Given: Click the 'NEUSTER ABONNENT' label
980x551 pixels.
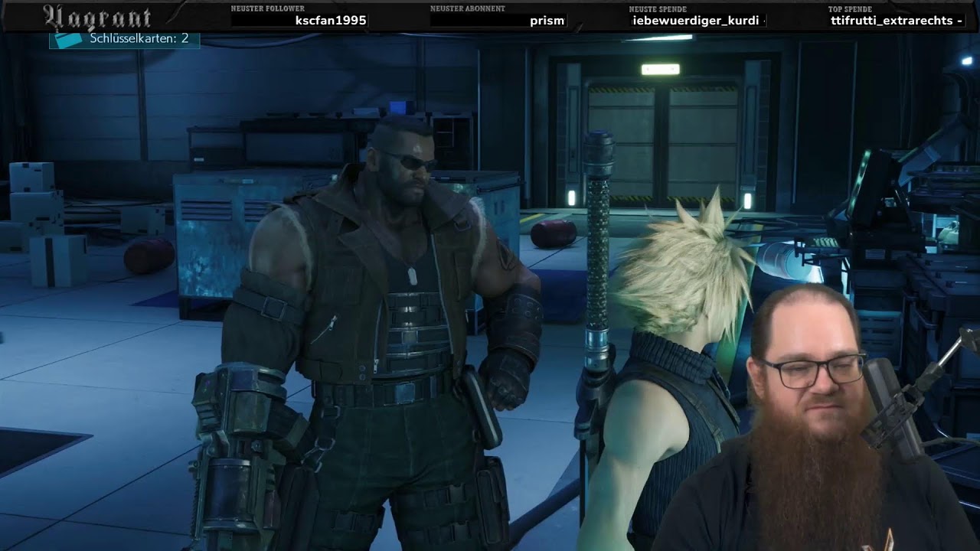Looking at the screenshot, I should coord(467,9).
